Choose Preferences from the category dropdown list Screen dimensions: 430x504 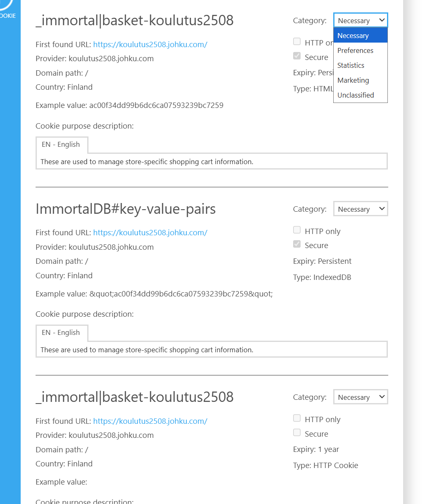coord(355,50)
